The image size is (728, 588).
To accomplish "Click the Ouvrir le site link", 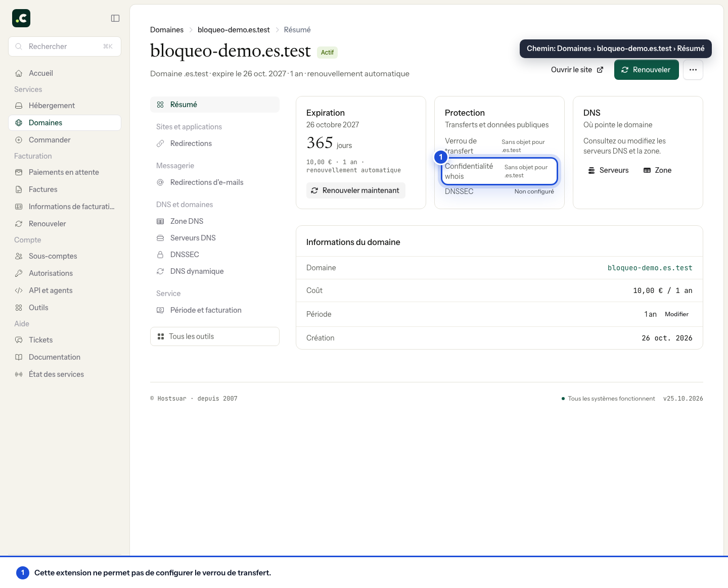I will pyautogui.click(x=577, y=70).
